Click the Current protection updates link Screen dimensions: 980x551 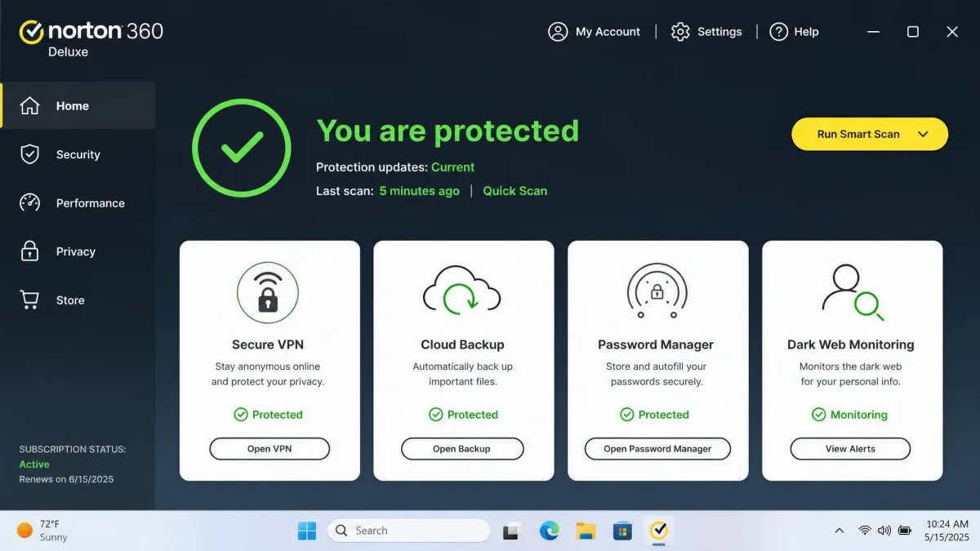(452, 167)
